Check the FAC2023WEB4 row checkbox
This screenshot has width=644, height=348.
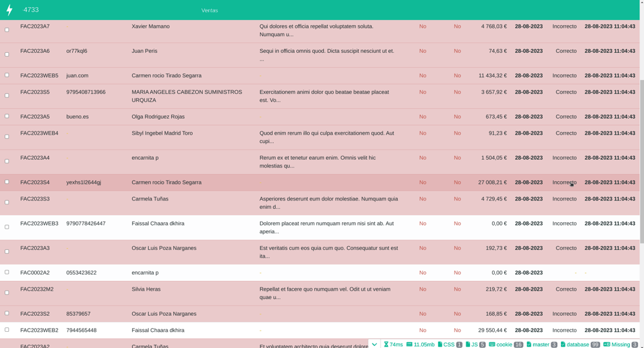click(6, 137)
